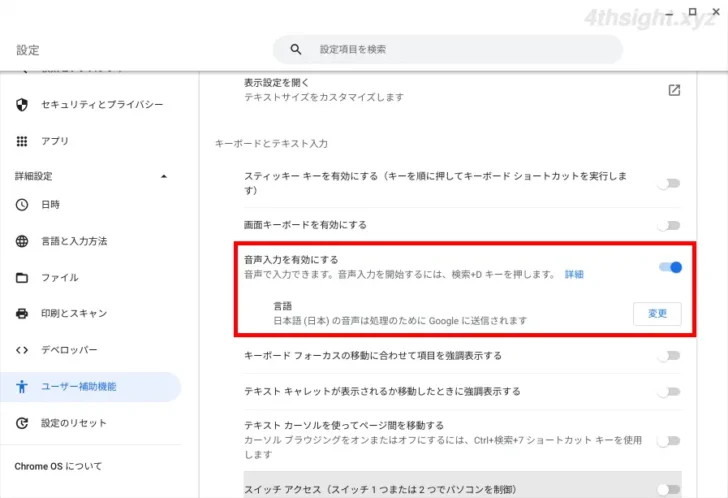Toggle keyboard focus highlight option
Image resolution: width=728 pixels, height=498 pixels.
tap(669, 356)
